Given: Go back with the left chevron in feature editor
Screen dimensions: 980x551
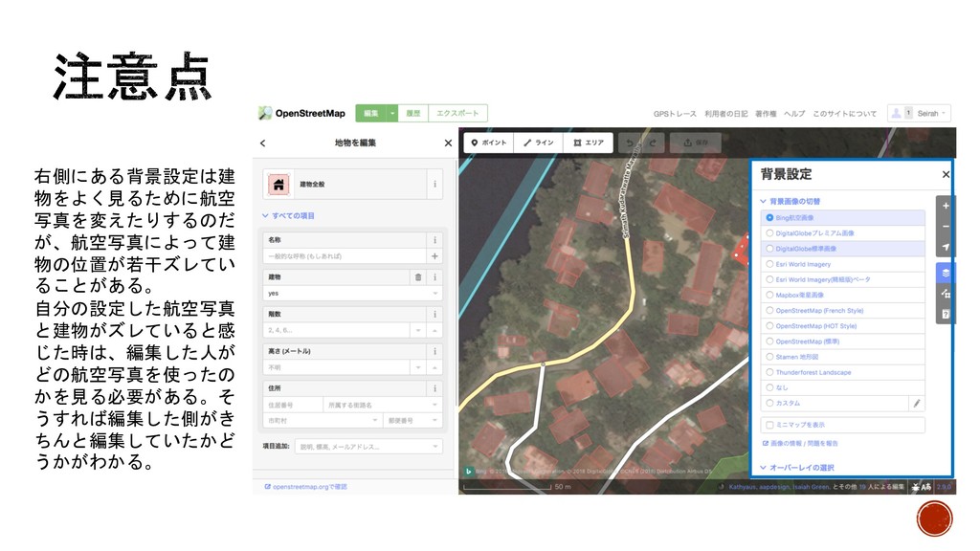Looking at the screenshot, I should (263, 143).
